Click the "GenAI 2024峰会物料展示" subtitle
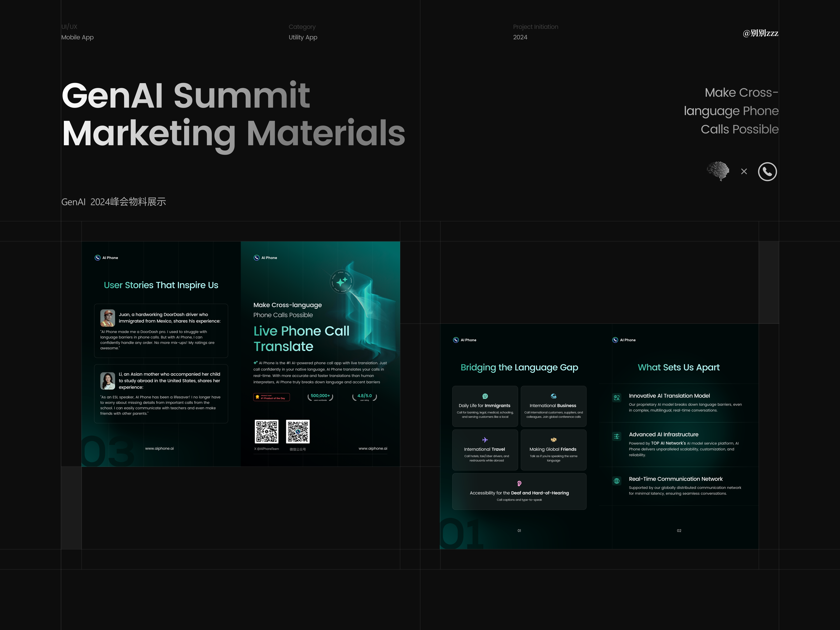 pos(114,202)
